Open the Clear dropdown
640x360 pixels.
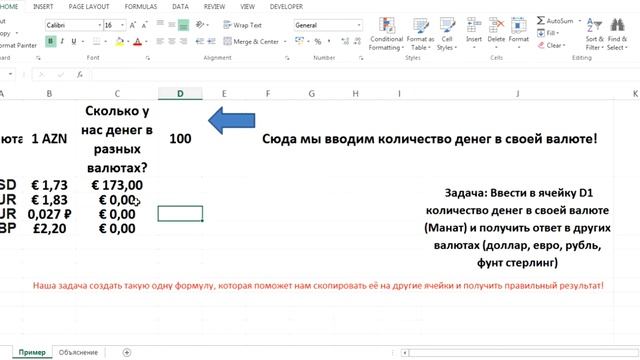551,45
